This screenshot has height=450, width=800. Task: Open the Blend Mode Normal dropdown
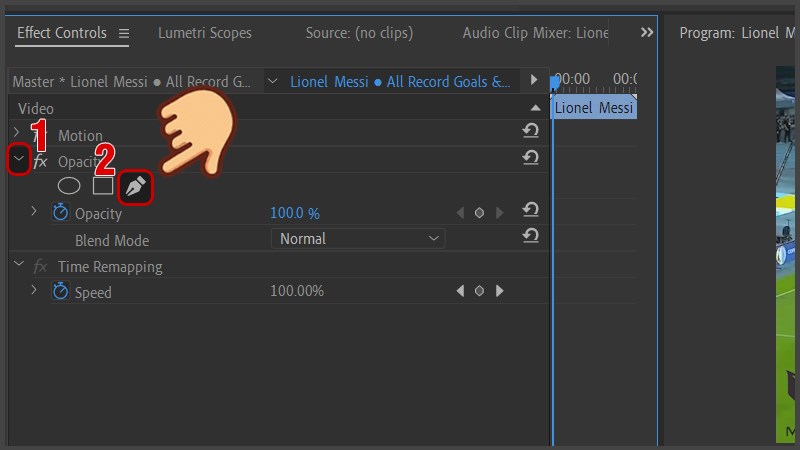(358, 239)
